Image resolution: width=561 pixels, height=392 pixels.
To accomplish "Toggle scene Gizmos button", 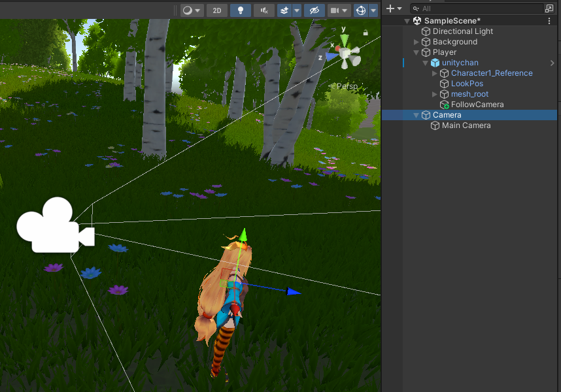I will [361, 10].
